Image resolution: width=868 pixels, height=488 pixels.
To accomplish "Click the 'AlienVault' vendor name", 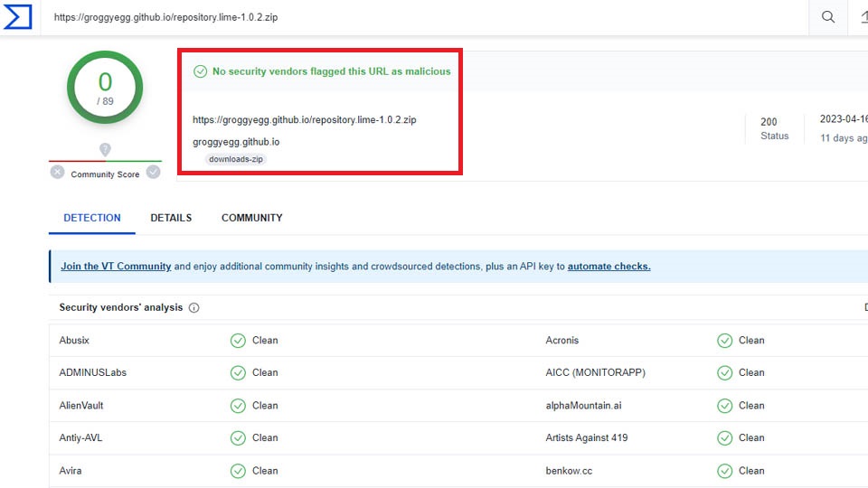I will pos(81,406).
